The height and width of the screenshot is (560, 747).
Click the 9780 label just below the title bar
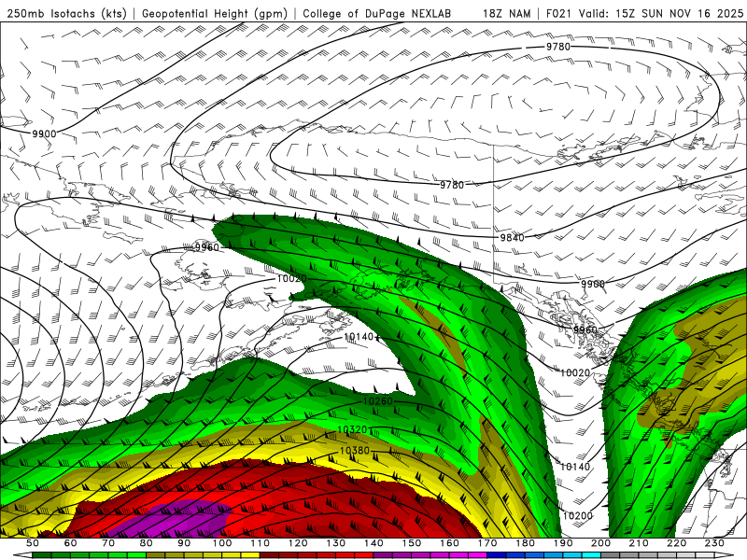557,47
